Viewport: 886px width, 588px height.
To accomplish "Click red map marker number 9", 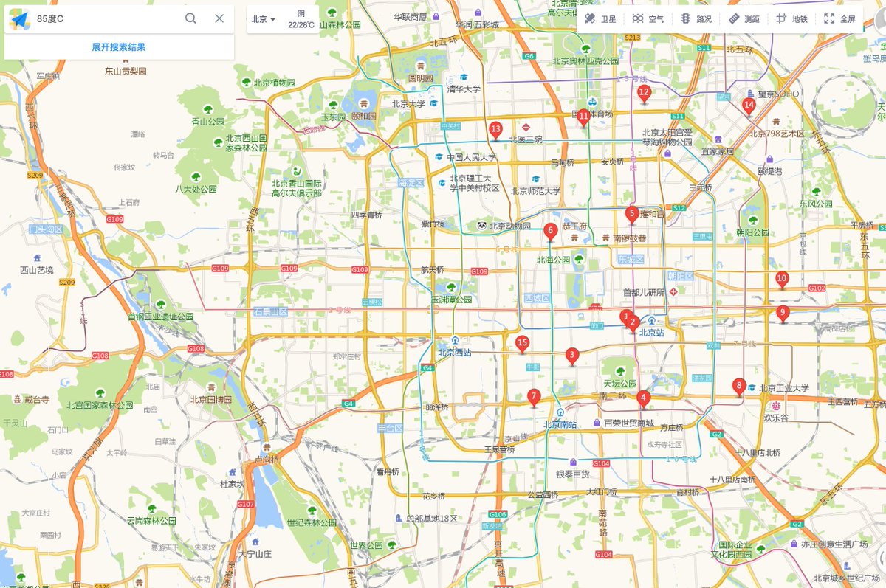I will [783, 314].
